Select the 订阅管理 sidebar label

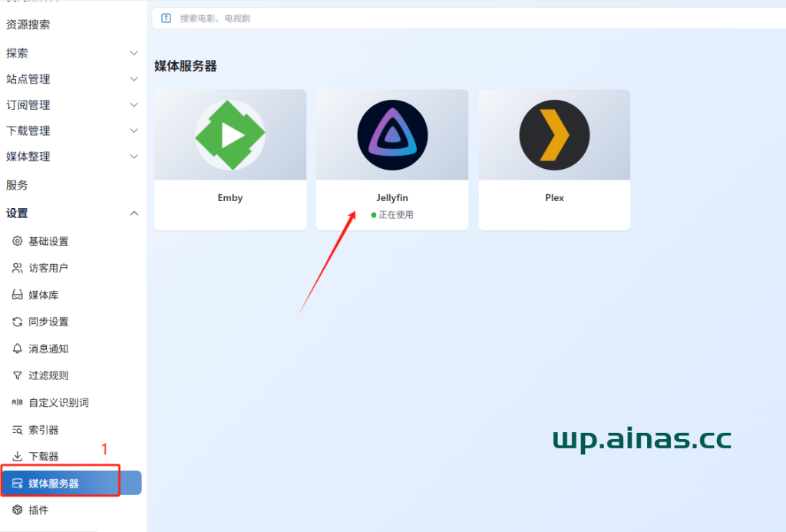[28, 105]
